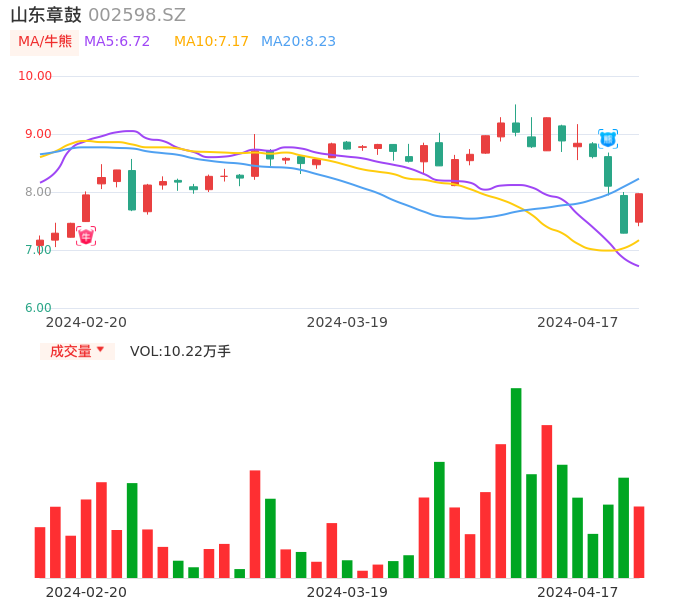Select the 2024-04-17 date under the price chart
This screenshot has height=606, width=686.
pyautogui.click(x=578, y=322)
